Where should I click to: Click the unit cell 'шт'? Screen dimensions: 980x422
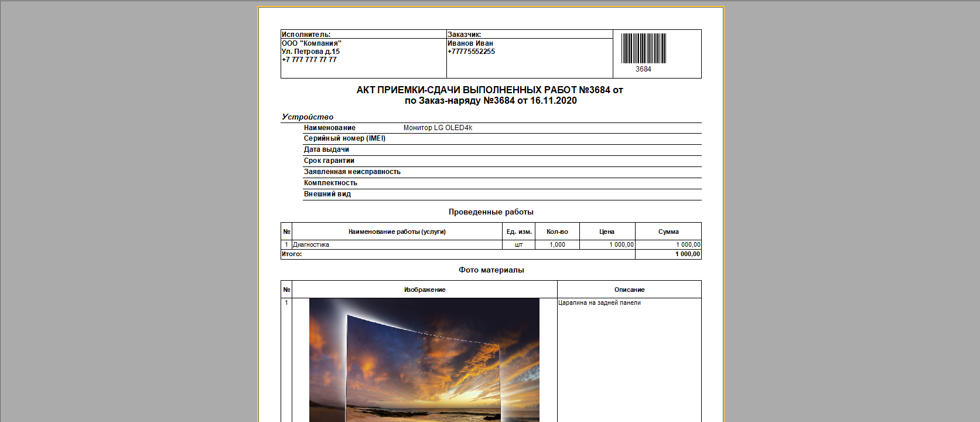(x=519, y=245)
